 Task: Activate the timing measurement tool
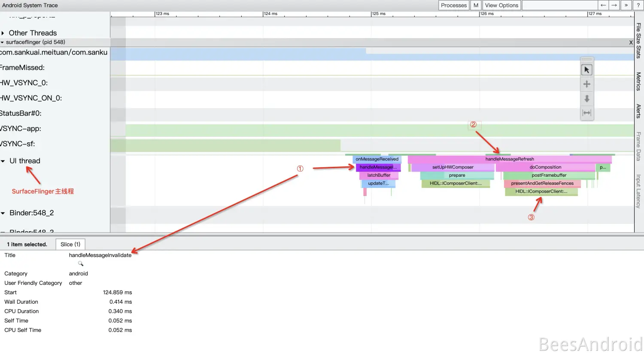(x=586, y=113)
